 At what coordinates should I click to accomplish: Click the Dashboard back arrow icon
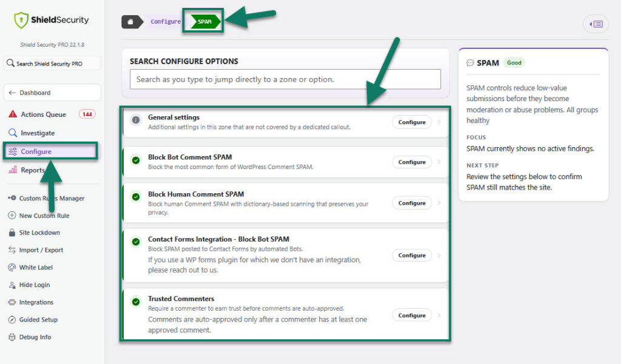click(x=12, y=93)
